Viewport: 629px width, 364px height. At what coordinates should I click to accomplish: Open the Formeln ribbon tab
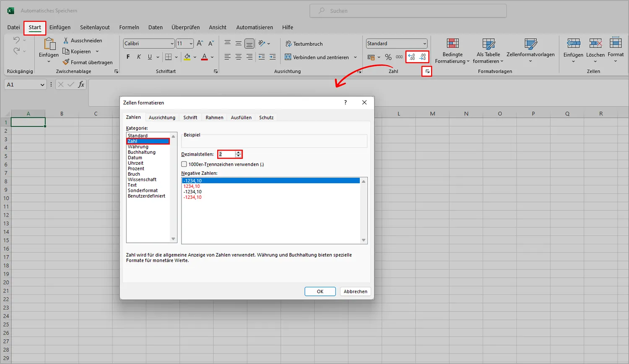point(129,27)
